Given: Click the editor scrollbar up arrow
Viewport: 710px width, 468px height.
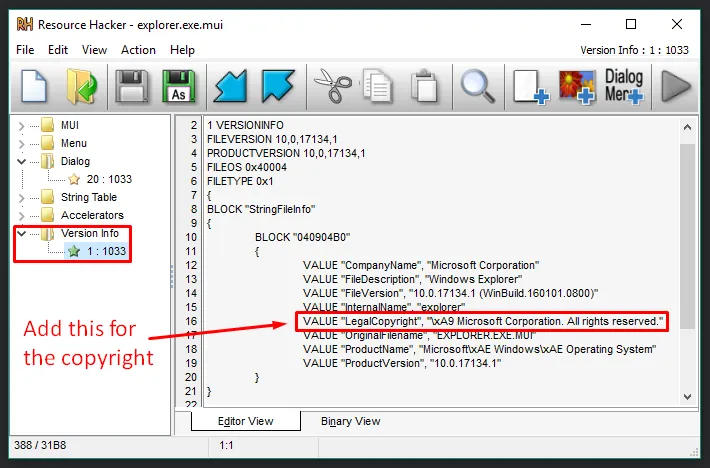Looking at the screenshot, I should pos(687,128).
